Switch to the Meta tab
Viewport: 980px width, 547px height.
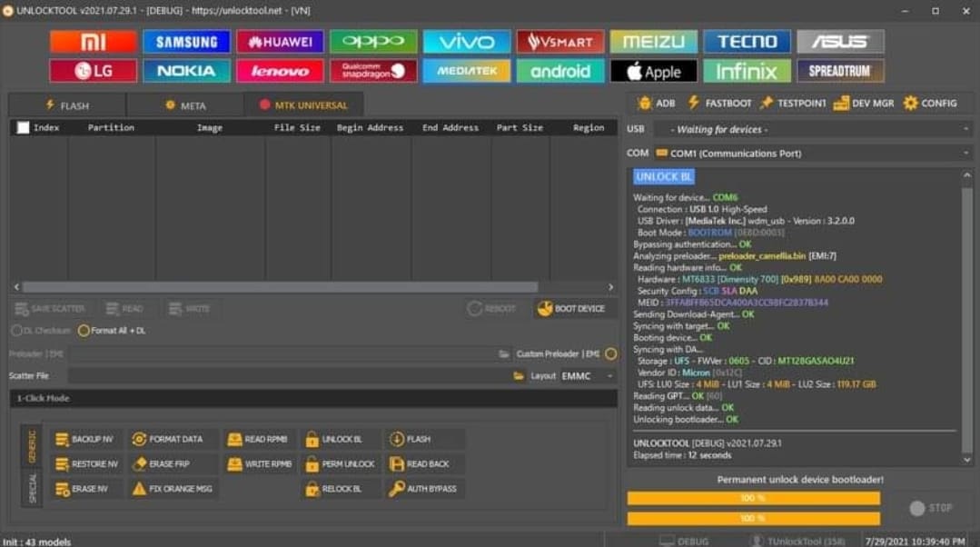click(185, 105)
